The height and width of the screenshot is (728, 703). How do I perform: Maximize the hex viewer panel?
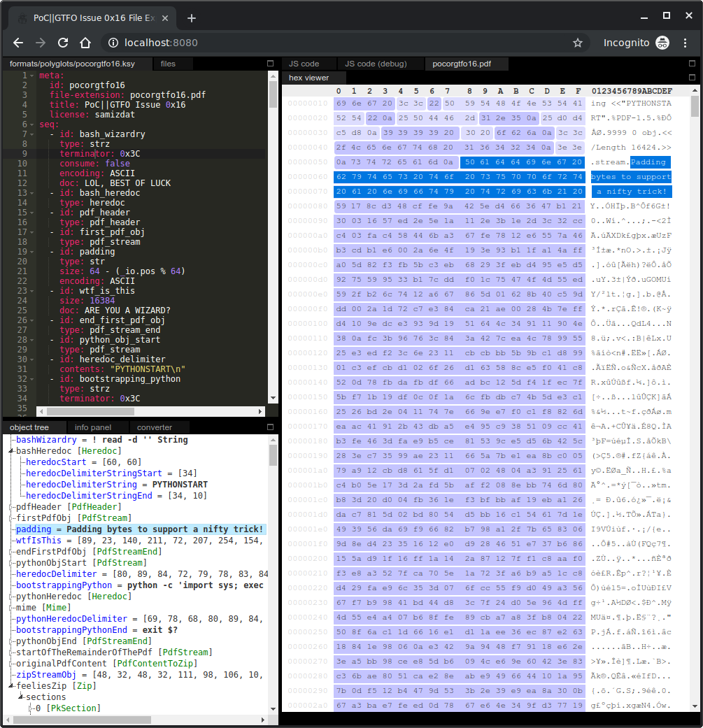pyautogui.click(x=692, y=77)
